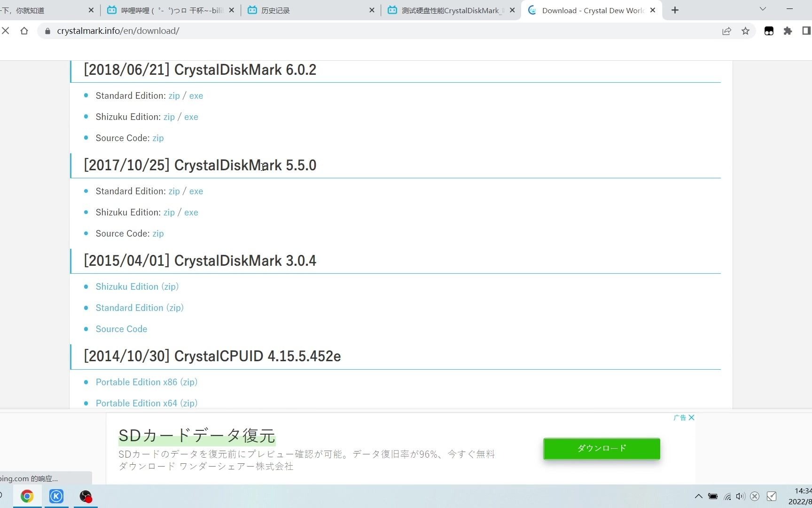Close the 测试硬盘性能CrystalDiskMark tab

[512, 10]
